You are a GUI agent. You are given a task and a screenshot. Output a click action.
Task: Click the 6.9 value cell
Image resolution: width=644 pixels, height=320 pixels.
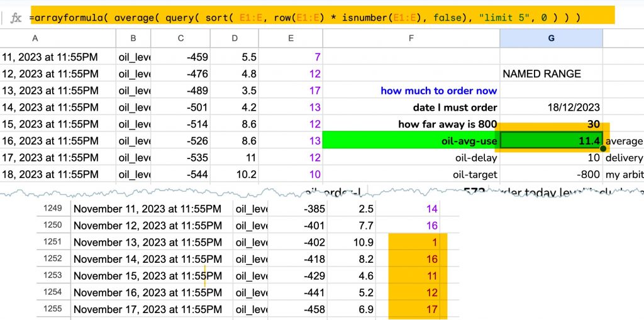click(352, 309)
